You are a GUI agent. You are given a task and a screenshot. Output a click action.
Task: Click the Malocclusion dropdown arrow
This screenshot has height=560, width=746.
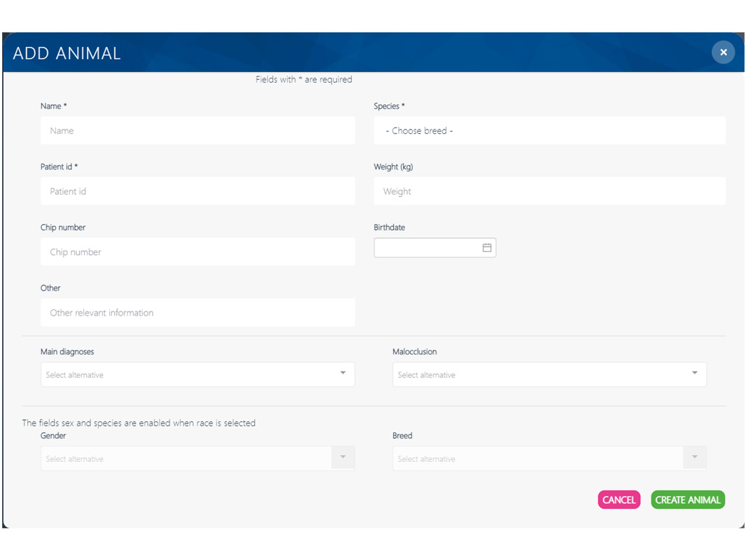(695, 373)
